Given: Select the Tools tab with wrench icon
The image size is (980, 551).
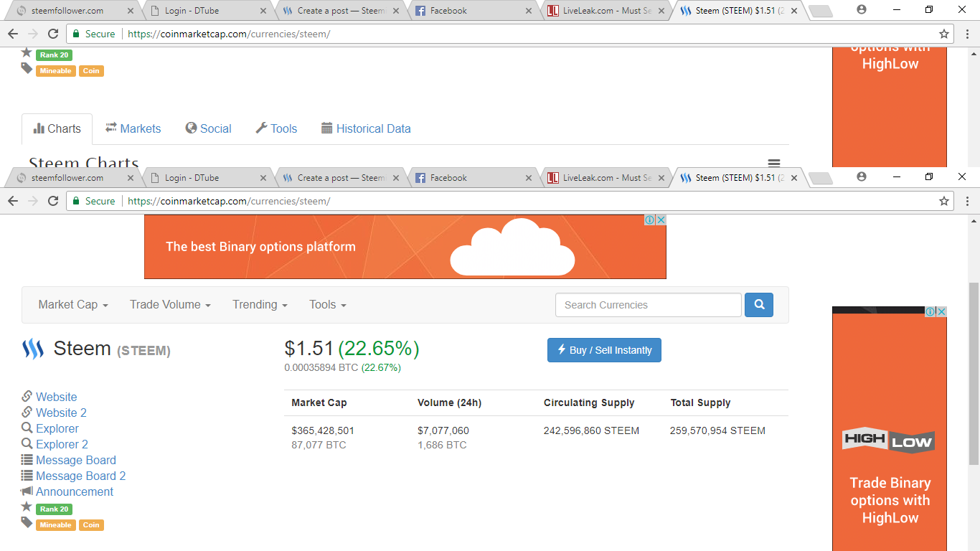Looking at the screenshot, I should [276, 129].
